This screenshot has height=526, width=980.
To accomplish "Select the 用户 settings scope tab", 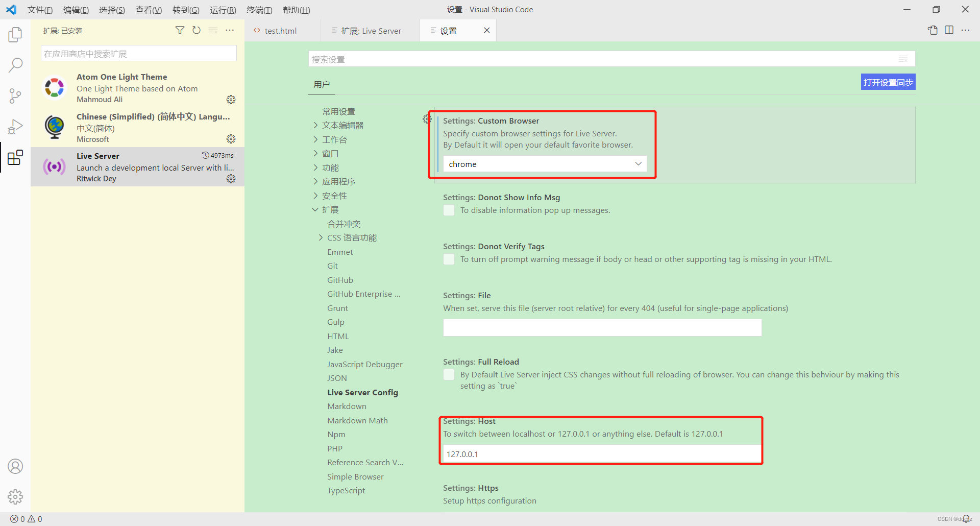I will pos(322,84).
